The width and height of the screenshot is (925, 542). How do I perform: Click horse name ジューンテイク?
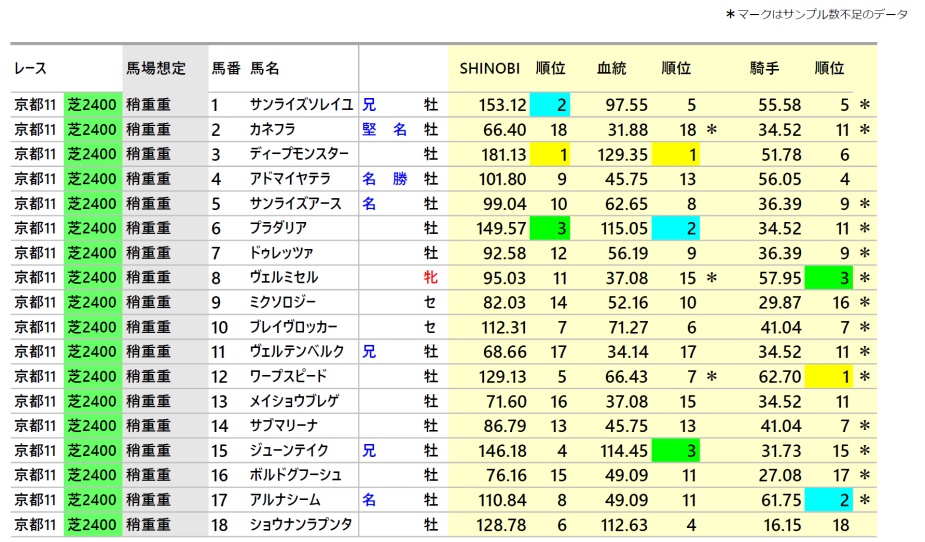[x=289, y=450]
